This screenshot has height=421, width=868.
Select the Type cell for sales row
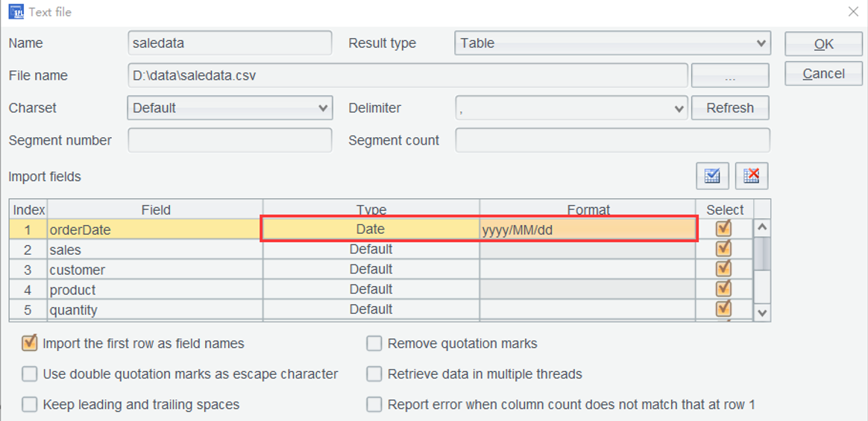[371, 250]
